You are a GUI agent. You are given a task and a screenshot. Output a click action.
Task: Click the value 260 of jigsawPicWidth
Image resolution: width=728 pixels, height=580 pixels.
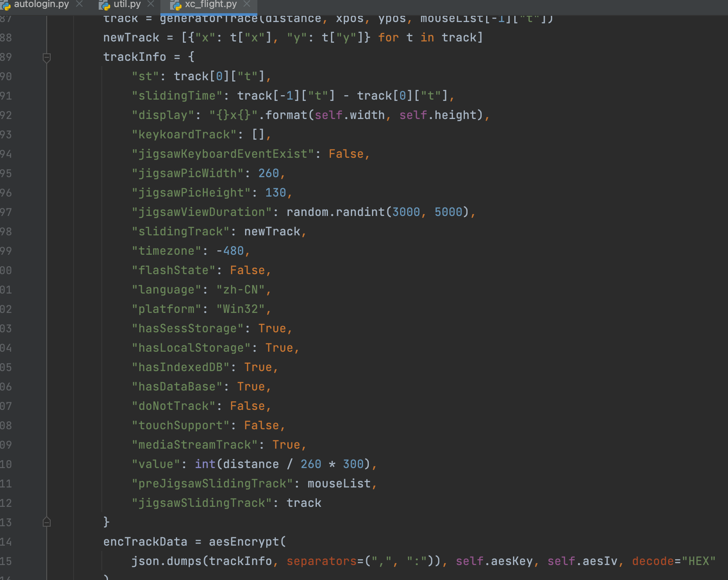269,173
